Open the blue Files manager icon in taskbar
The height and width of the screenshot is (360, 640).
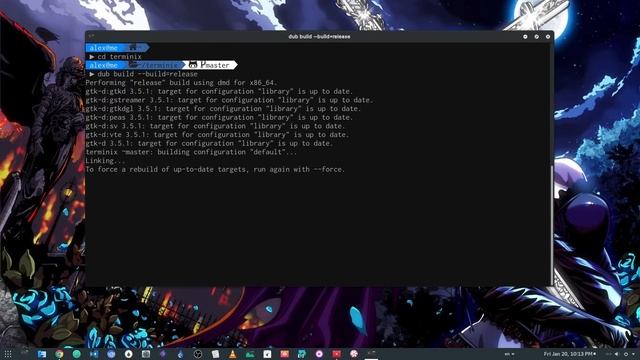42,354
